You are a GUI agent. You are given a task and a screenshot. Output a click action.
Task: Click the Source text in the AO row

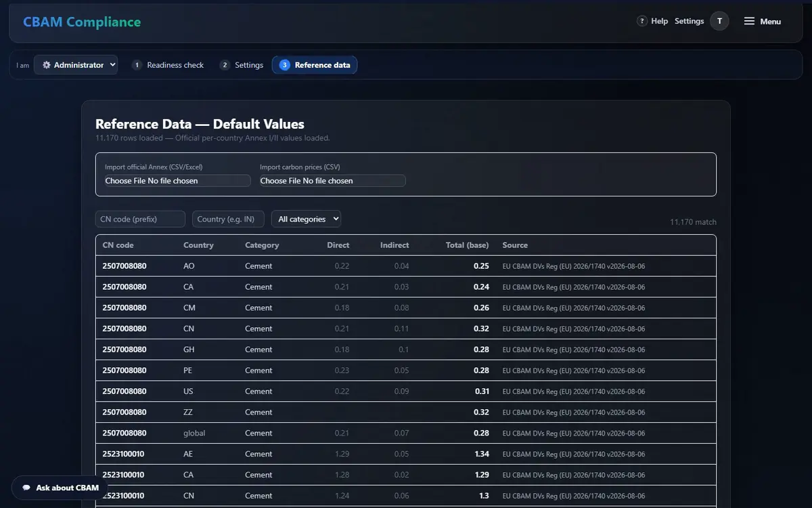(x=573, y=266)
